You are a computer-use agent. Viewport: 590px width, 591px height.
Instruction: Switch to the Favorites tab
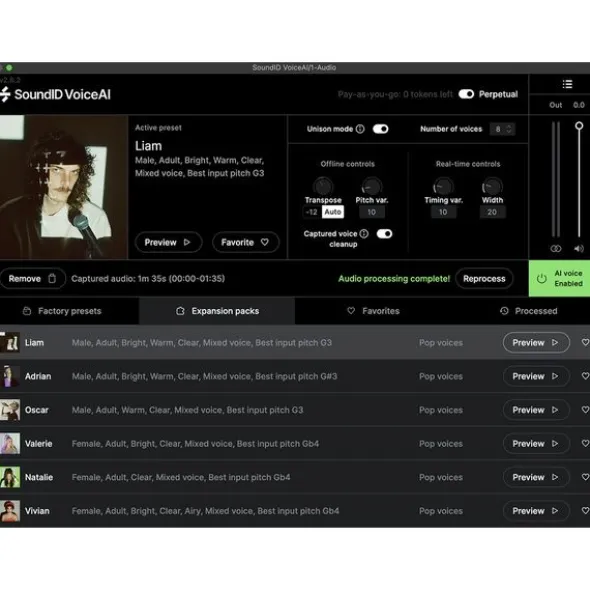point(373,311)
